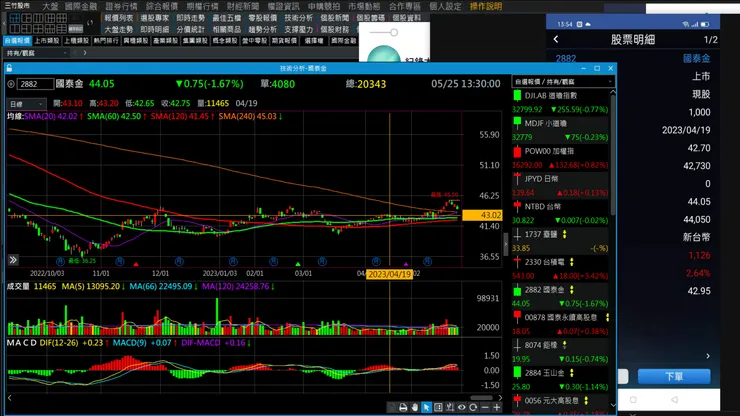Select the 8074 鉅橡 watchlist row
The width and height of the screenshot is (740, 416).
tap(560, 352)
